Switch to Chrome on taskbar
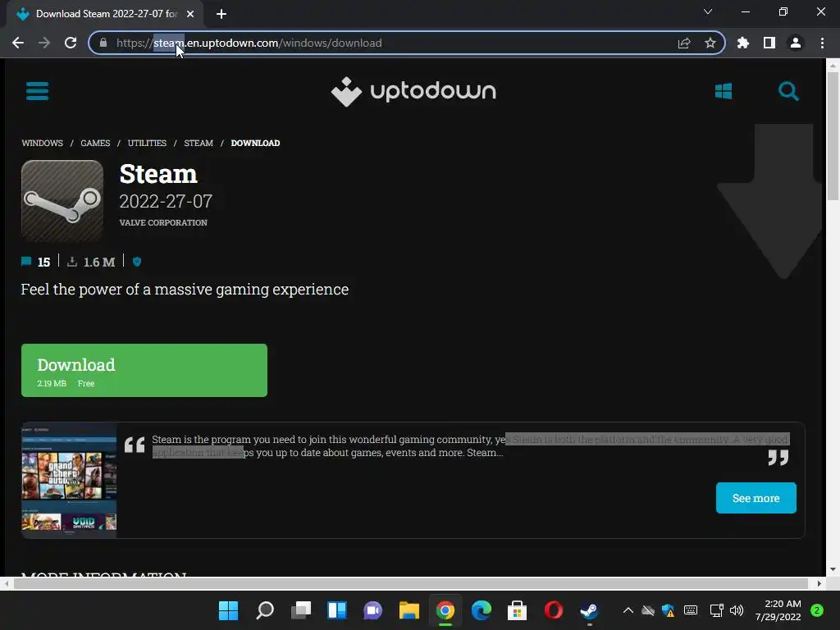The width and height of the screenshot is (840, 630). pyautogui.click(x=445, y=610)
